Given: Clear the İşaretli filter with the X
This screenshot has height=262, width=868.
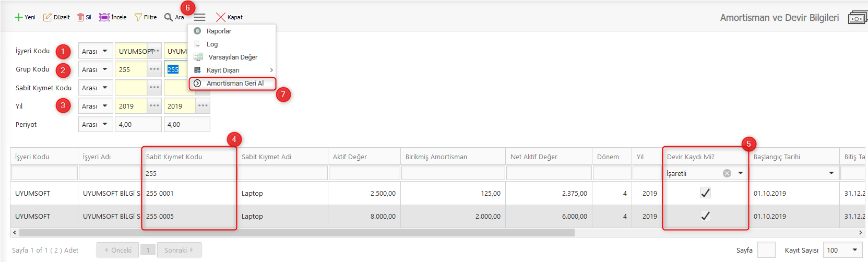Looking at the screenshot, I should tap(727, 173).
